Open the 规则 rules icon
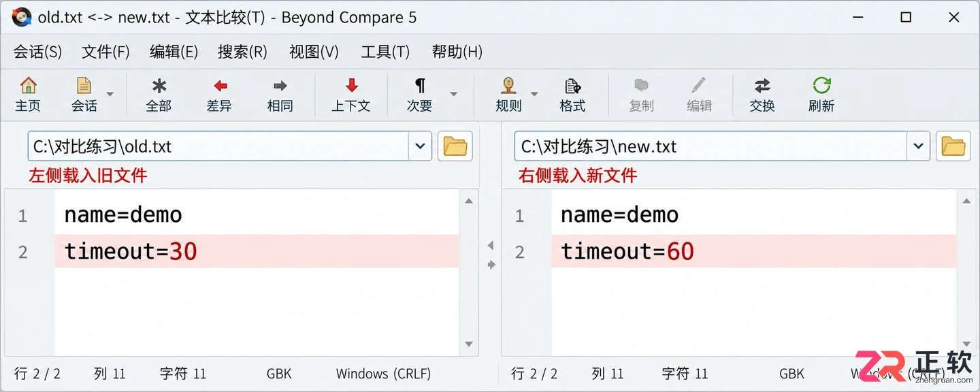 pos(508,94)
